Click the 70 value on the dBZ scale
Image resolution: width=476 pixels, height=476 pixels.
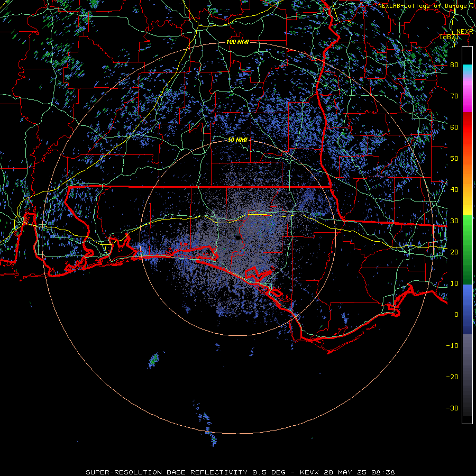click(x=454, y=96)
